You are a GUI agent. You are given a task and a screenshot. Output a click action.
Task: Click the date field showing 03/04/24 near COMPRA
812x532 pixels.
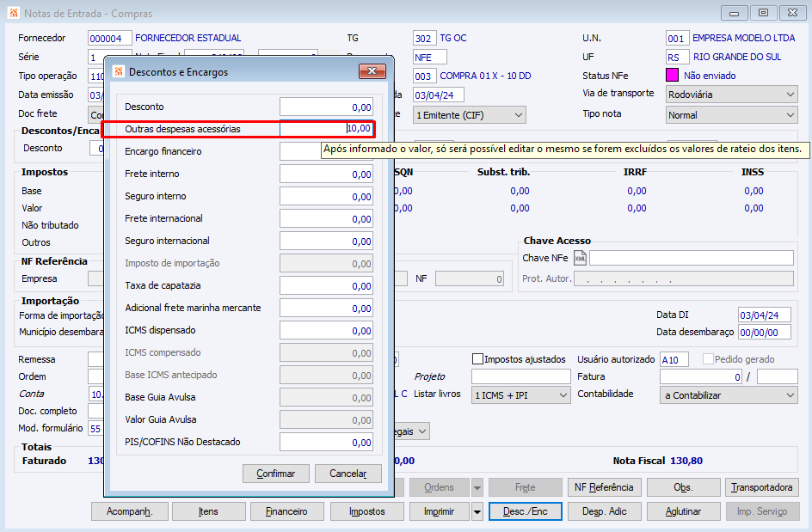pyautogui.click(x=439, y=95)
